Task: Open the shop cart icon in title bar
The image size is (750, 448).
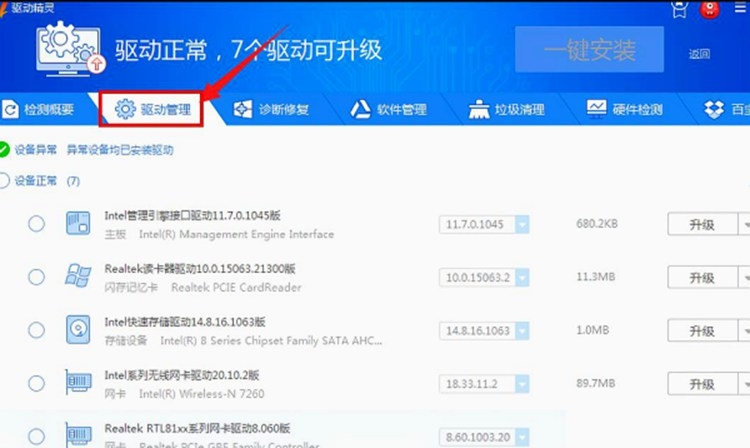Action: (679, 9)
